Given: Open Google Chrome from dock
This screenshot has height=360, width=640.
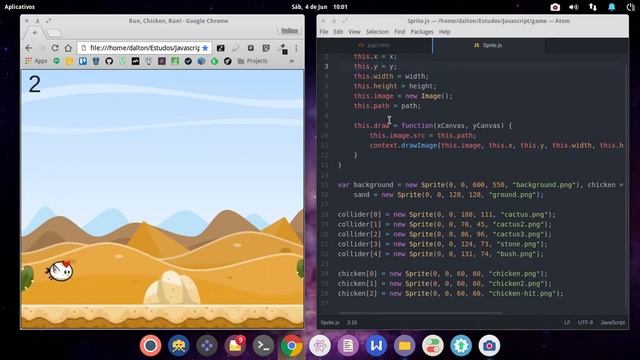Looking at the screenshot, I should point(291,346).
